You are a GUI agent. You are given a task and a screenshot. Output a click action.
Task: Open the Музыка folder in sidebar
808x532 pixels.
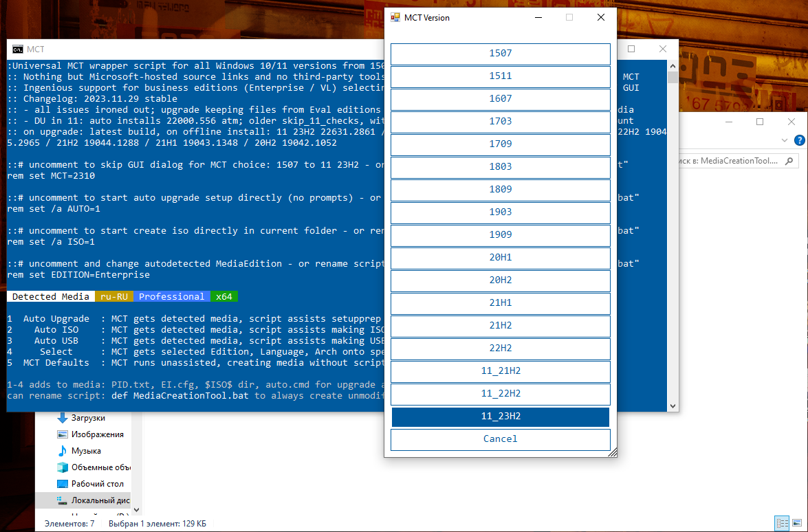(x=85, y=451)
